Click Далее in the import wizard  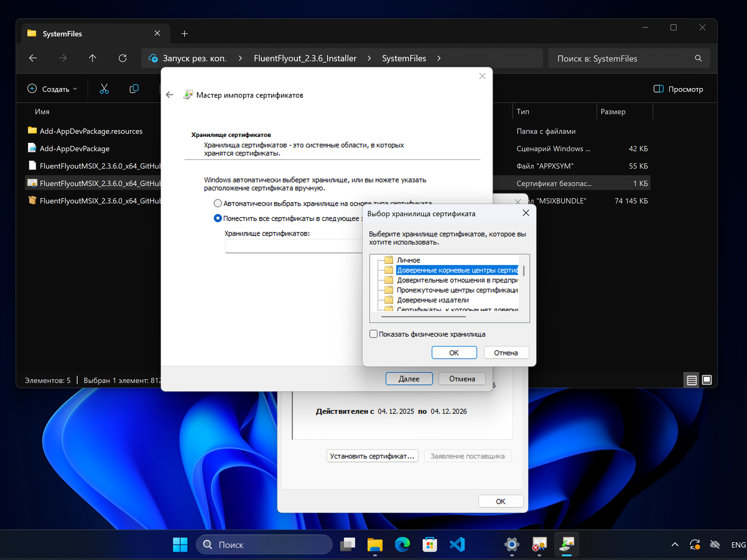point(409,379)
